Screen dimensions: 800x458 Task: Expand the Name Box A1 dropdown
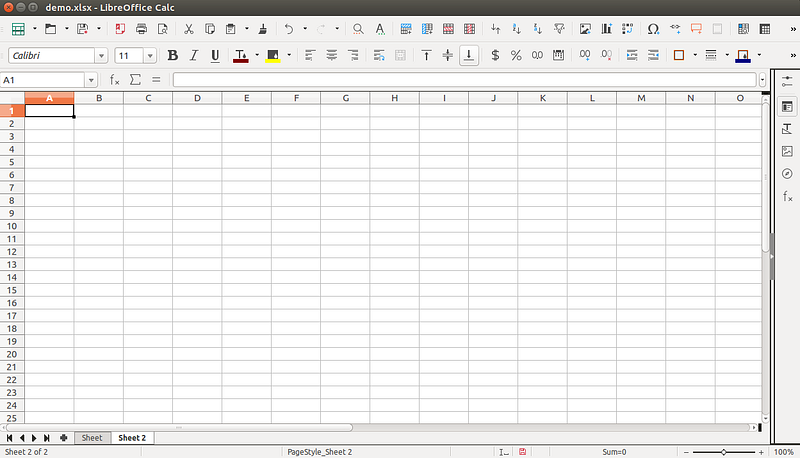click(x=91, y=80)
